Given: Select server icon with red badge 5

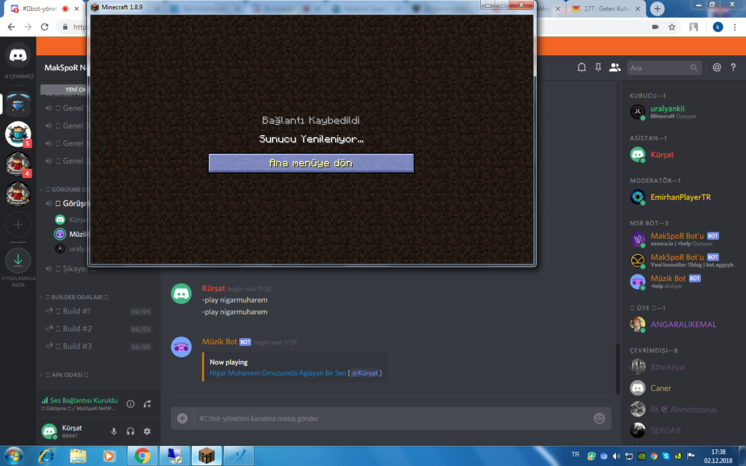Looking at the screenshot, I should [18, 134].
